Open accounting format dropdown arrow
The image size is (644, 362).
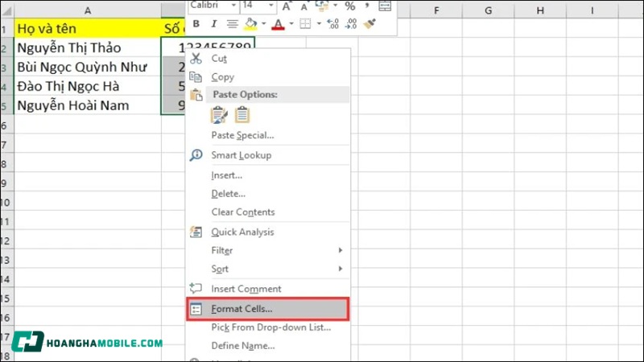(x=336, y=6)
